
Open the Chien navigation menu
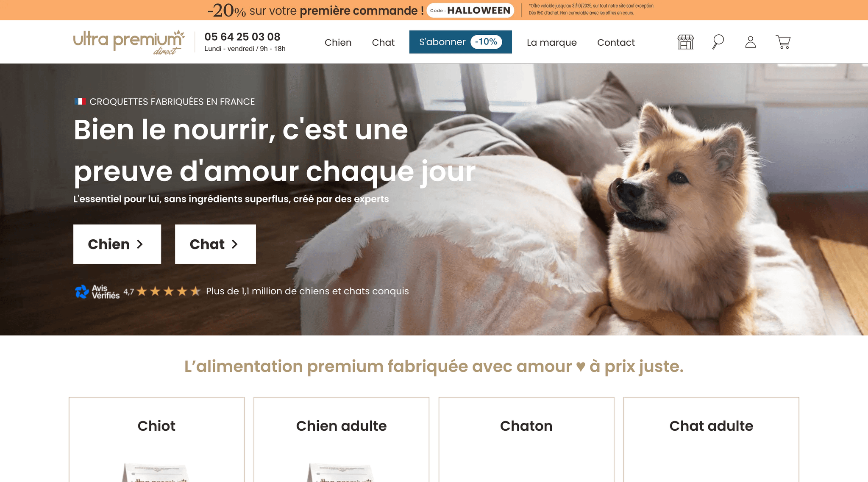click(x=338, y=42)
